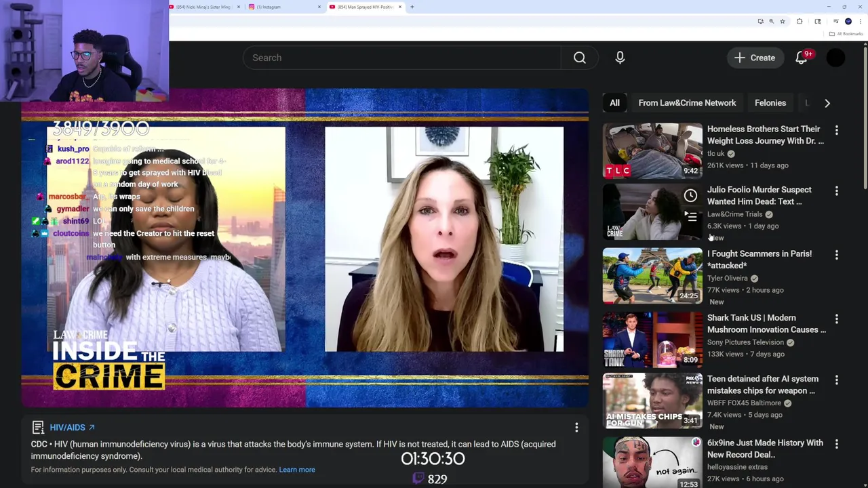
Task: Visit Sony Pictures Television channel
Action: [745, 342]
